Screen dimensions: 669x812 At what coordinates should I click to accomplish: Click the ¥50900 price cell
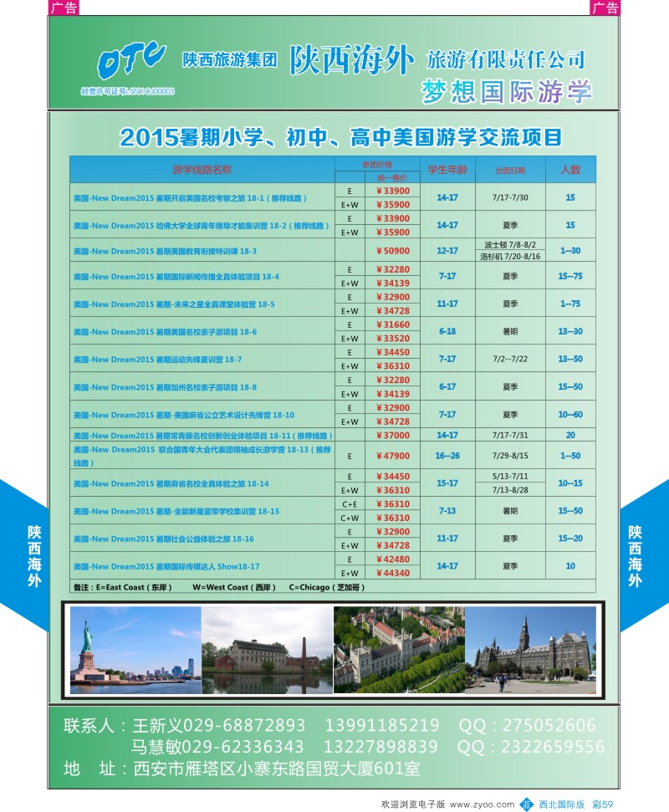pyautogui.click(x=392, y=251)
